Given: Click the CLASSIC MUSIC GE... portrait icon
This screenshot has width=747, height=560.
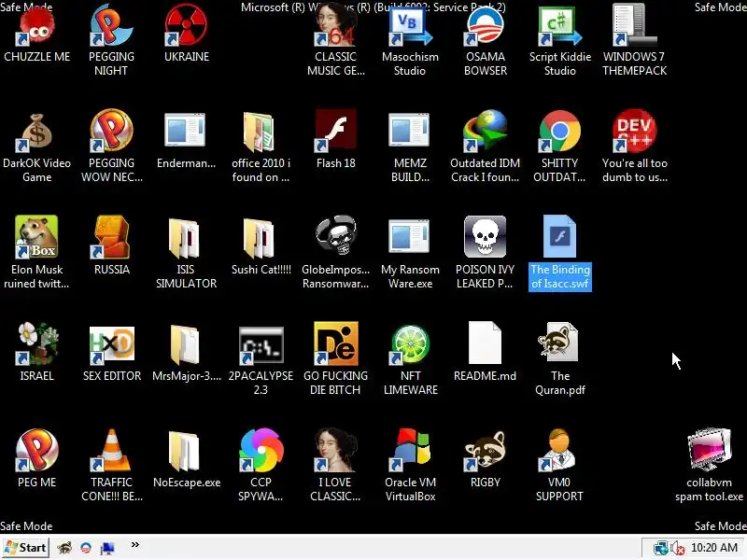Looking at the screenshot, I should pos(336,26).
